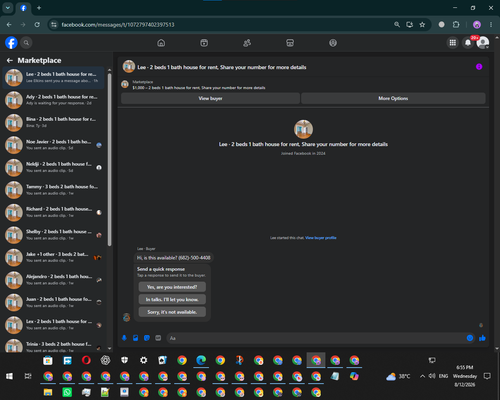
Task: Click the More Options button
Action: tap(393, 98)
